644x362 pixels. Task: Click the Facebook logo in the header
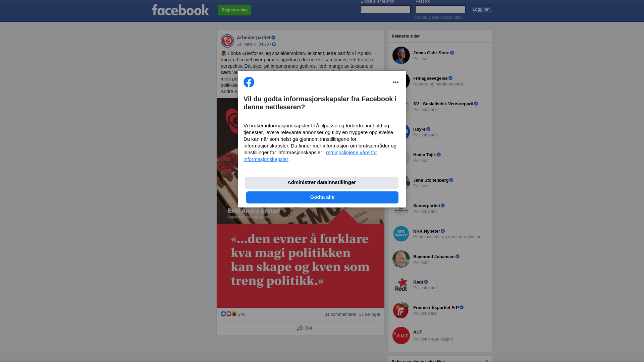180,10
